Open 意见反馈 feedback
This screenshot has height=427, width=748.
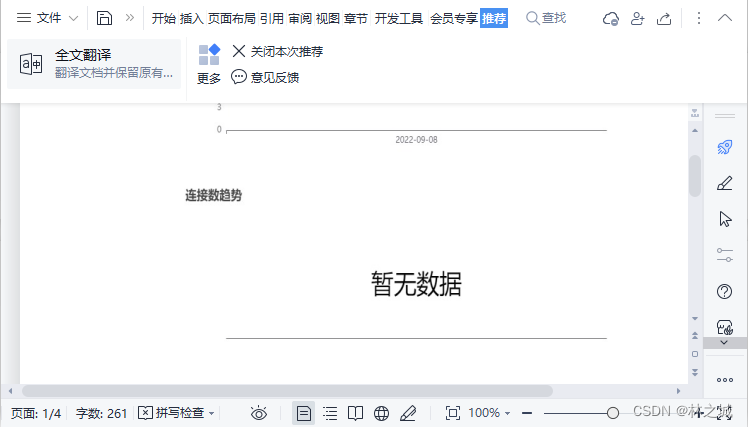[265, 77]
